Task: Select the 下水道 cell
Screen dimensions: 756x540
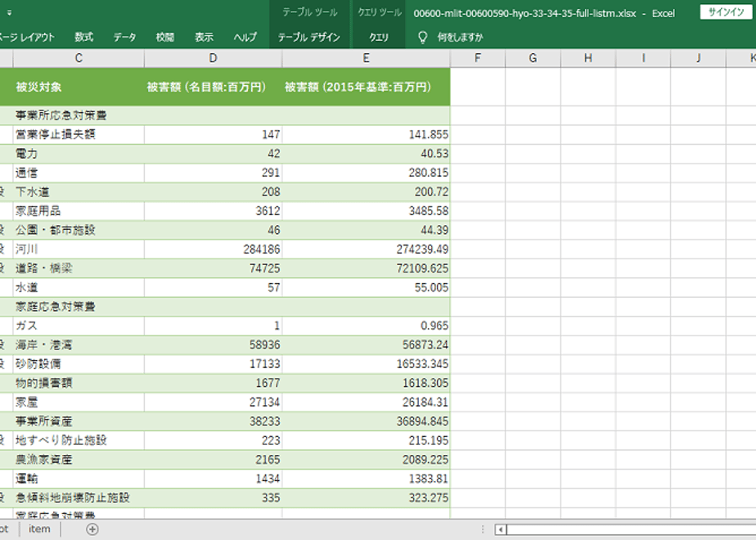Action: [79, 192]
